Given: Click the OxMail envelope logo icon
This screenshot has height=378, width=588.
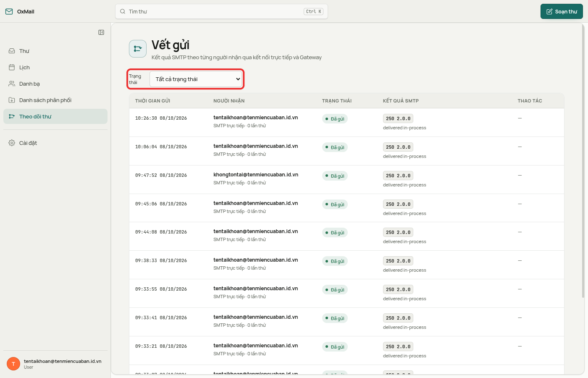Looking at the screenshot, I should [x=9, y=11].
